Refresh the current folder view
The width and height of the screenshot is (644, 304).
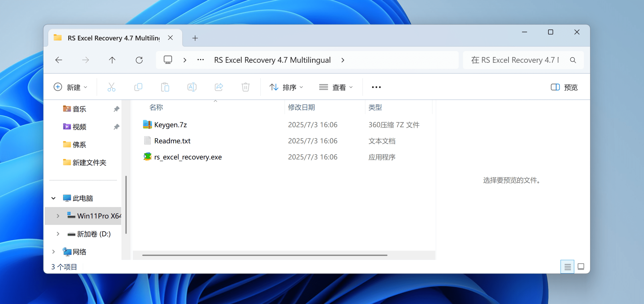(139, 60)
